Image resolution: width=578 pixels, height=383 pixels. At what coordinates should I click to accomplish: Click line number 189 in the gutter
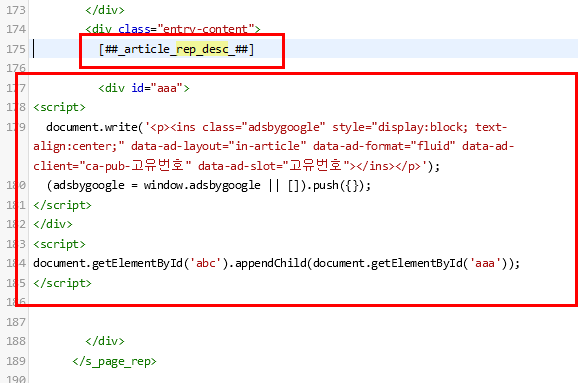pos(16,361)
